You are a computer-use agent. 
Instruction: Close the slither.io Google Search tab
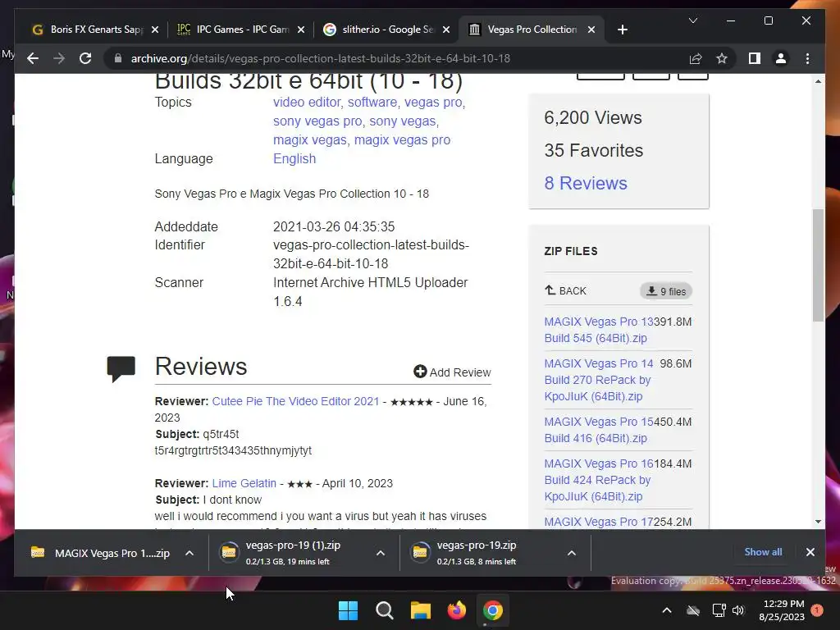[x=446, y=30]
